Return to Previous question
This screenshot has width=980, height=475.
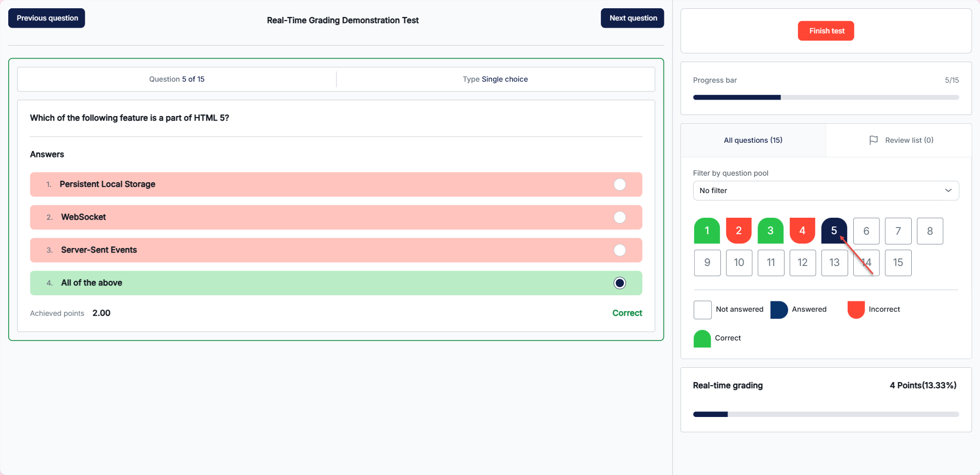tap(47, 18)
